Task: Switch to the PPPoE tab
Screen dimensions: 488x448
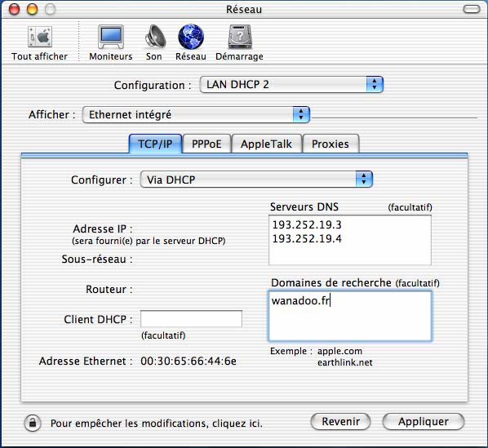Action: pyautogui.click(x=206, y=144)
